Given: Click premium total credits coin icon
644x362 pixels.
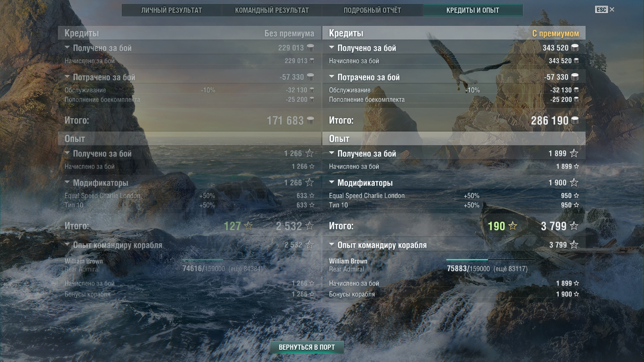Looking at the screenshot, I should pos(575,121).
